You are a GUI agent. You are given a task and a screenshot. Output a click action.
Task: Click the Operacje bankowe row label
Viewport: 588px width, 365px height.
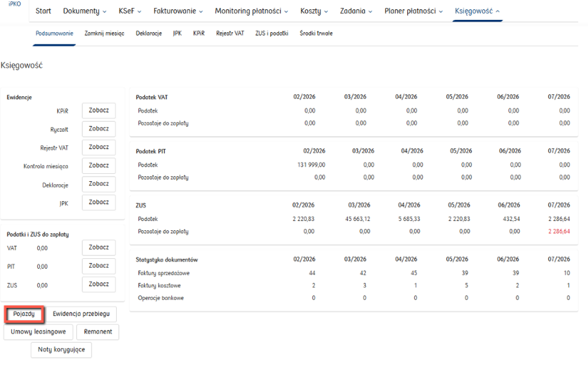pyautogui.click(x=160, y=299)
